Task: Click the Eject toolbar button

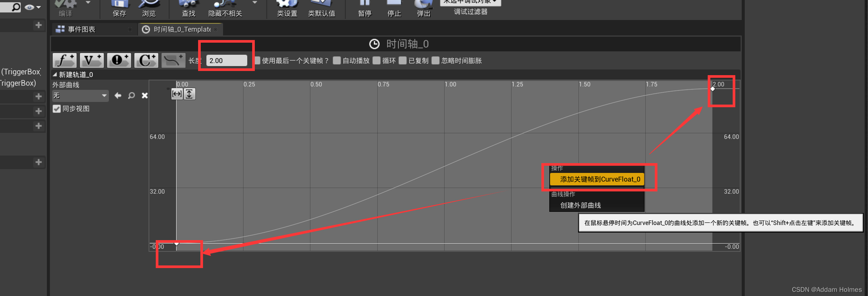Action: pos(424,8)
